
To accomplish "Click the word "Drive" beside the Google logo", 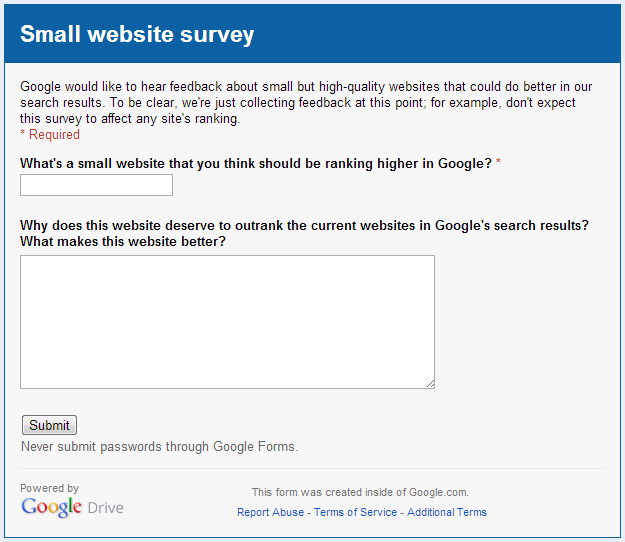I will pos(105,508).
